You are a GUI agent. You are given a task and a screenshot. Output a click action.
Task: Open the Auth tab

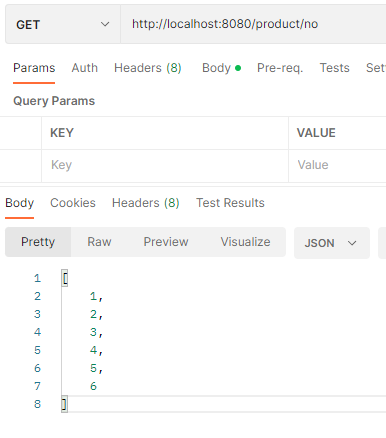(x=85, y=68)
